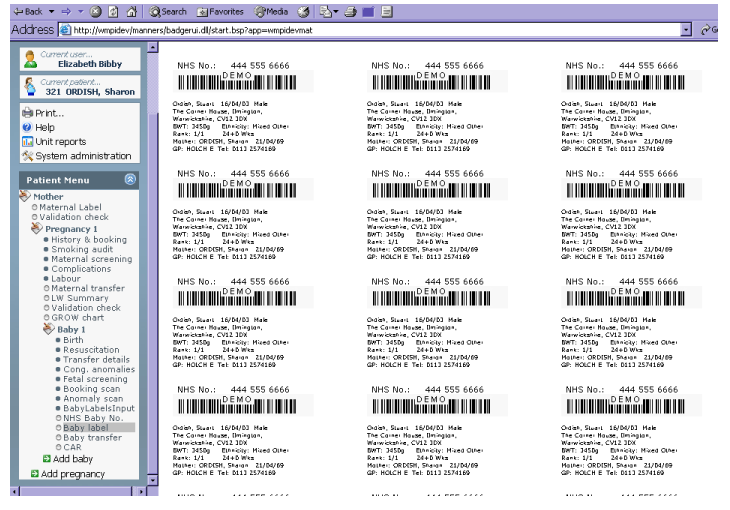The image size is (730, 510).
Task: Open the Help link
Action: [x=45, y=127]
